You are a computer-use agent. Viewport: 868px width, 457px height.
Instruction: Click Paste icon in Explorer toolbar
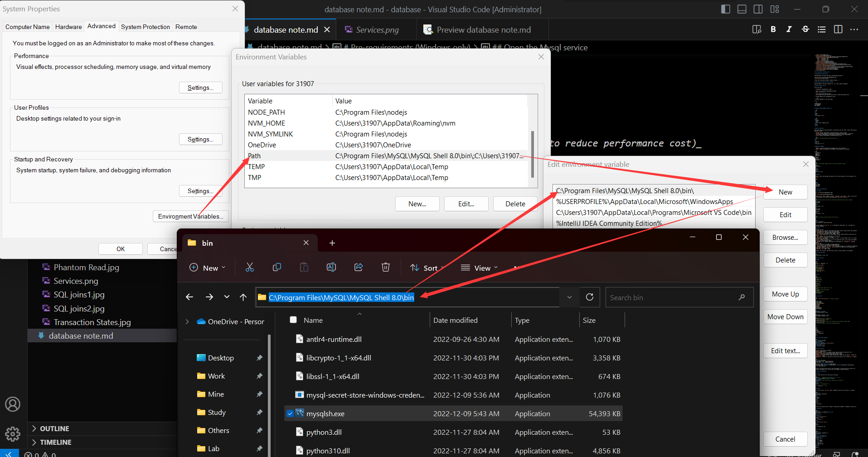[304, 267]
